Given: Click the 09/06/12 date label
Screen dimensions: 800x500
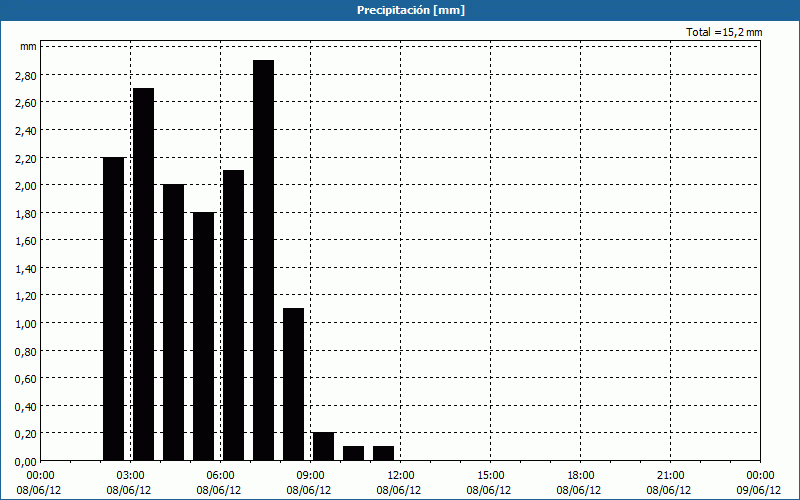Looking at the screenshot, I should [x=759, y=490].
